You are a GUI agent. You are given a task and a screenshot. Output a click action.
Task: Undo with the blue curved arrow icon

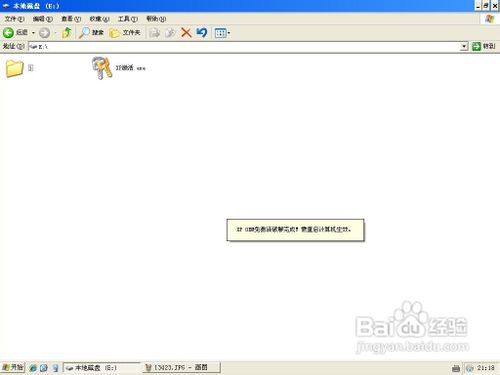pyautogui.click(x=202, y=33)
